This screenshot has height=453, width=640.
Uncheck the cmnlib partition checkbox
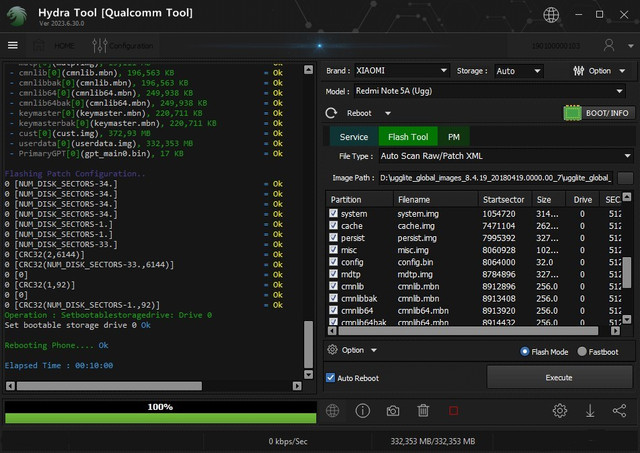pos(333,286)
